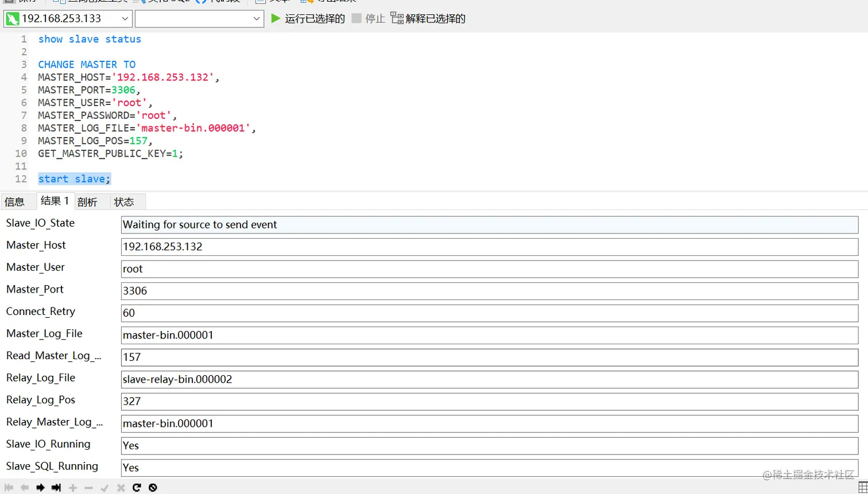This screenshot has width=868, height=494.
Task: Click the Slave_SQL_Running value Yes
Action: tap(490, 468)
